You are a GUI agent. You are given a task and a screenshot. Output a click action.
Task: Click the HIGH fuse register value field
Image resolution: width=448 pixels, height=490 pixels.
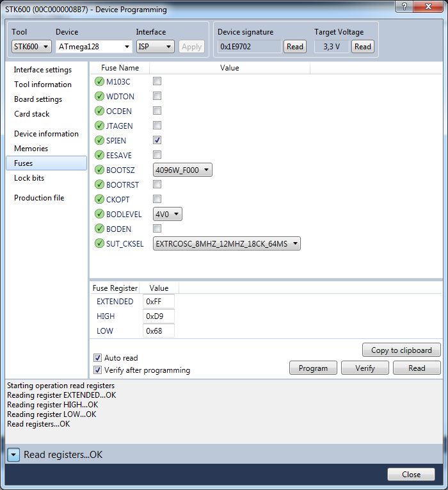159,316
